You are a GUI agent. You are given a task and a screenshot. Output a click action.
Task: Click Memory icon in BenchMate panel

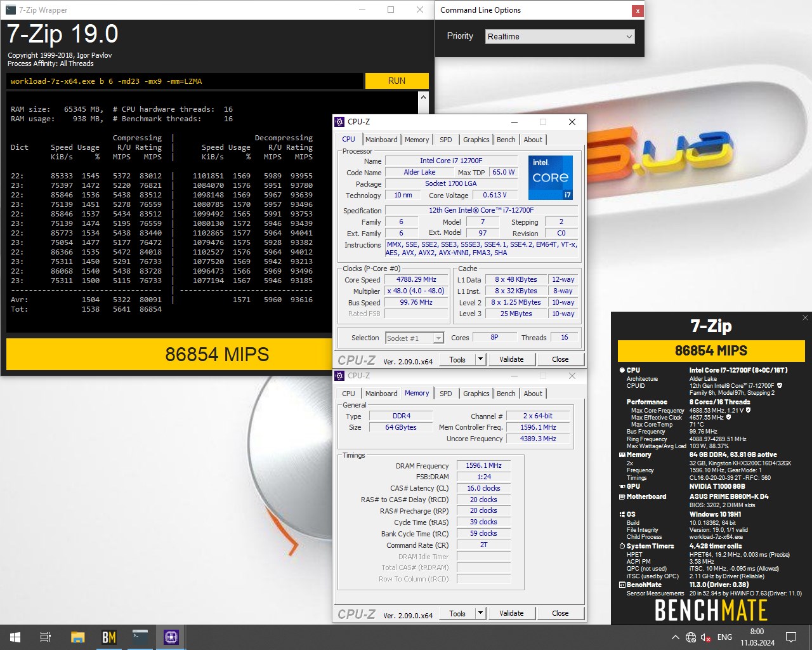(622, 454)
